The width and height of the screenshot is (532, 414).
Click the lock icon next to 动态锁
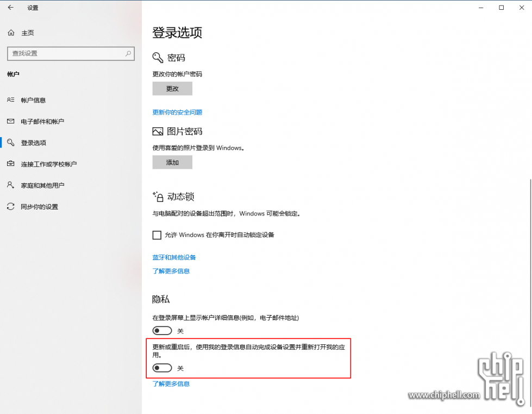[158, 196]
